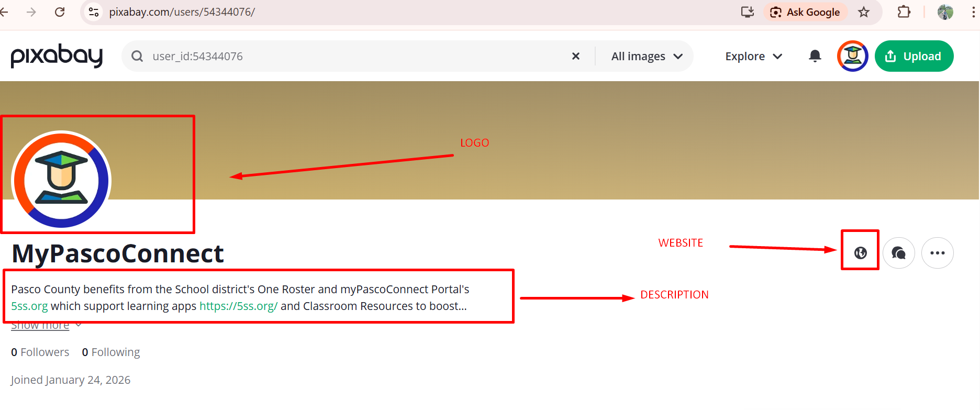The width and height of the screenshot is (980, 410).
Task: Click the Upload button
Action: [914, 56]
